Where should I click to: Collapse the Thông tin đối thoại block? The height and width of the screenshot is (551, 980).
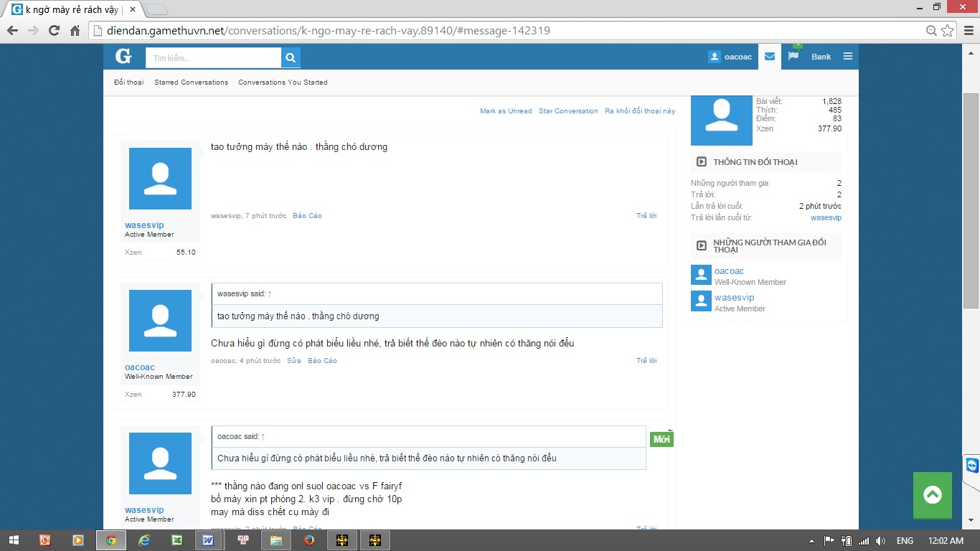[702, 162]
